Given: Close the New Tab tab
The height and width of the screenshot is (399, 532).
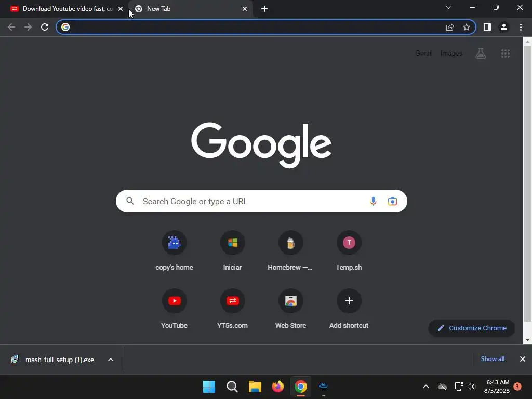Looking at the screenshot, I should coord(245,9).
